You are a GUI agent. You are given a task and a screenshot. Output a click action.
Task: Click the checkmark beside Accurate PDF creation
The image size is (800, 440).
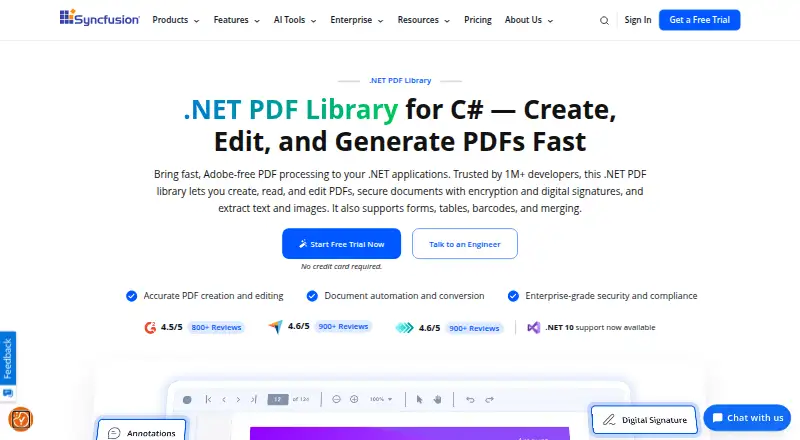pyautogui.click(x=132, y=296)
